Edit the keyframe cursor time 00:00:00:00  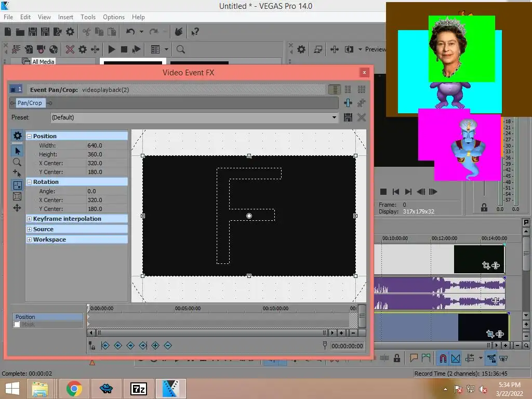pyautogui.click(x=347, y=345)
